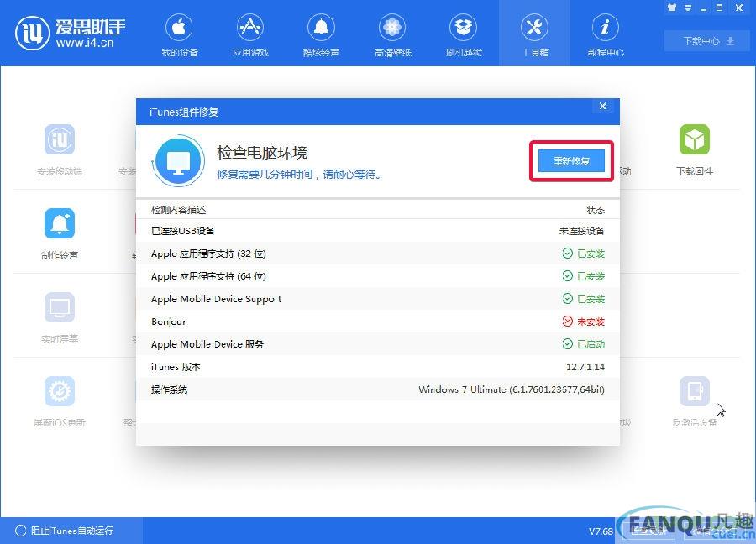Screen dimensions: 756x544
Task: Click the www.i4.cn website text
Action: 85,43
